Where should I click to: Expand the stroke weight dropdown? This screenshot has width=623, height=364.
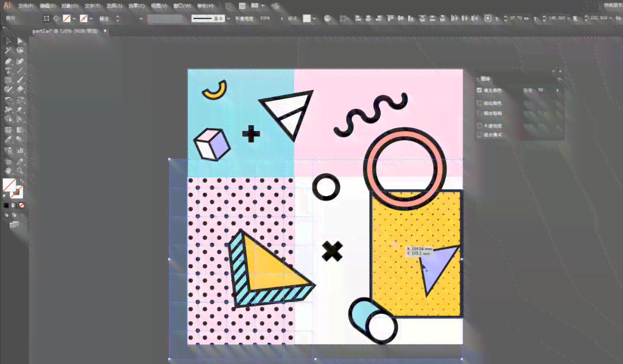[141, 18]
